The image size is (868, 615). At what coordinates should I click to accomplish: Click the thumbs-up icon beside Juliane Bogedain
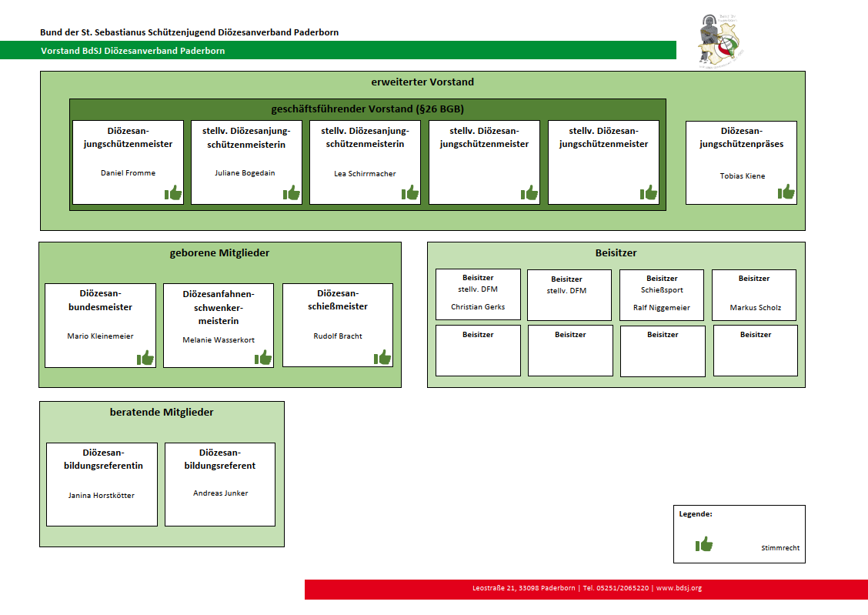(x=292, y=192)
